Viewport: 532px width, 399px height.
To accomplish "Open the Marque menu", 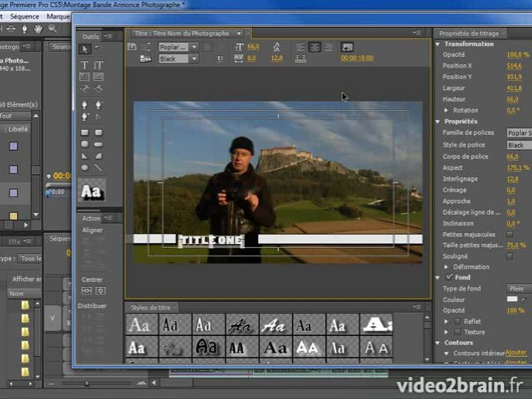I will 58,16.
